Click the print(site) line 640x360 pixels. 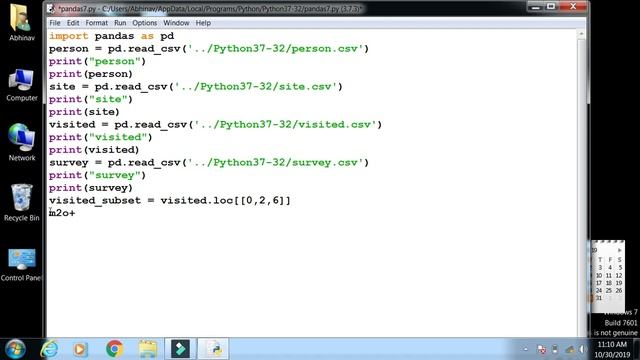point(84,112)
